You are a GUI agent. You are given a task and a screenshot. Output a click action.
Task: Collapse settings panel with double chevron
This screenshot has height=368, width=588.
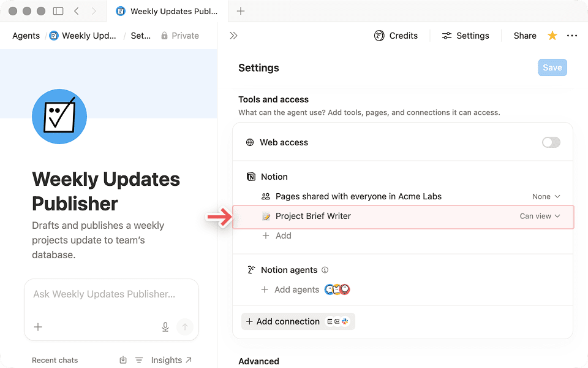pyautogui.click(x=233, y=36)
